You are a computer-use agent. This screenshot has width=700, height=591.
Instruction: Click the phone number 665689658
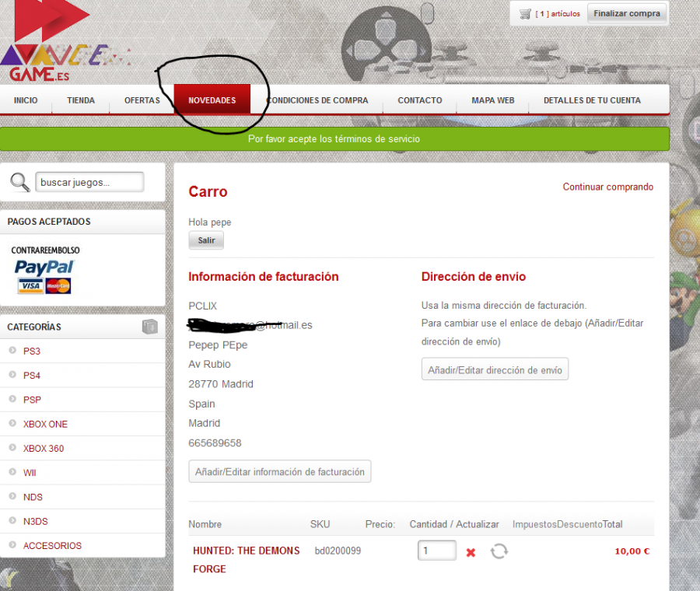tap(215, 442)
